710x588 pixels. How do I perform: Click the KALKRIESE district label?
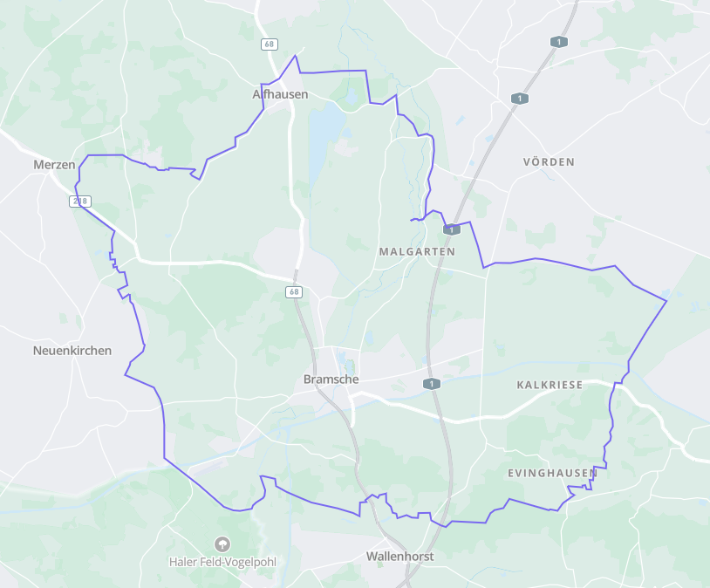[x=550, y=385]
